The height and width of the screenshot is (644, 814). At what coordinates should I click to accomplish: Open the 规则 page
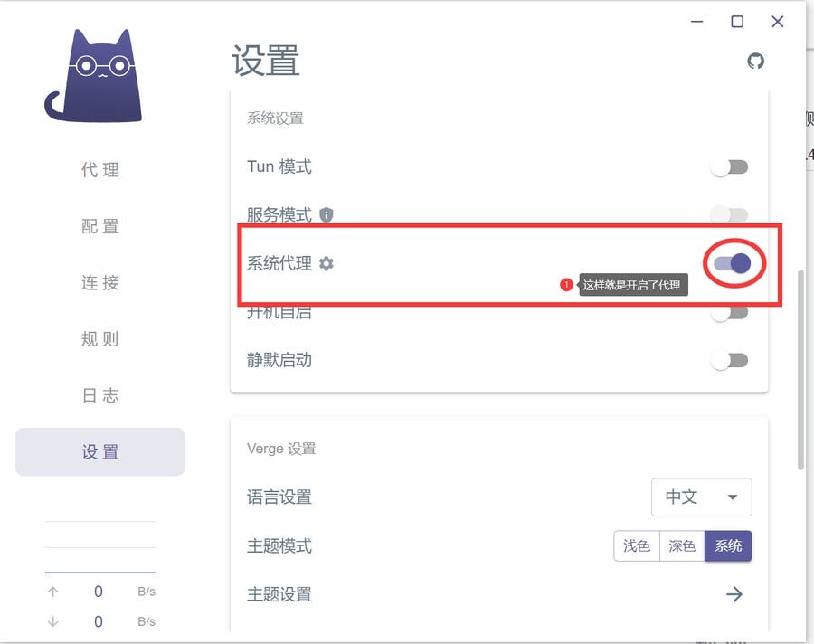tap(100, 339)
